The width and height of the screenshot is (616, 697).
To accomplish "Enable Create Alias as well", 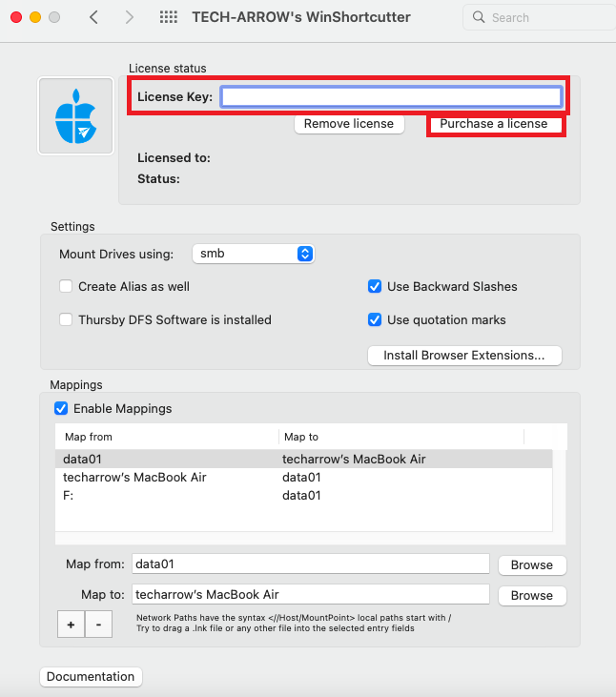I will (66, 286).
